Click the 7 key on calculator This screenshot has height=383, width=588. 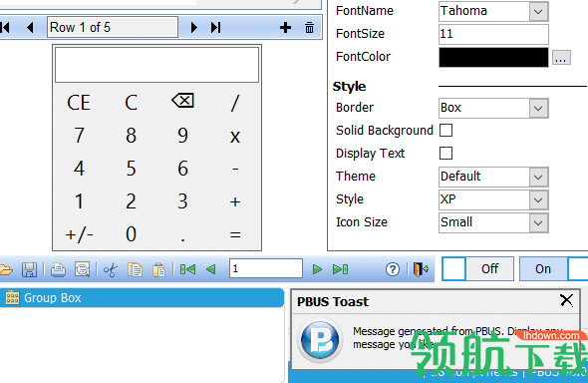click(79, 136)
